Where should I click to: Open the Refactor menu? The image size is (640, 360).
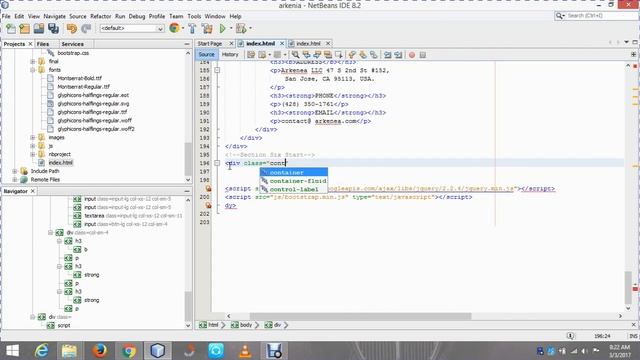click(x=100, y=16)
